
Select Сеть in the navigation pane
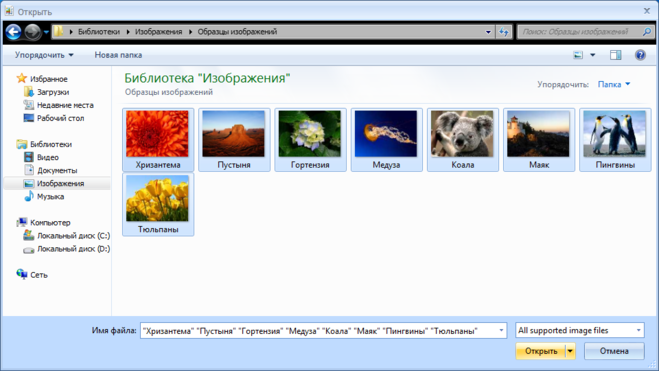click(x=39, y=275)
